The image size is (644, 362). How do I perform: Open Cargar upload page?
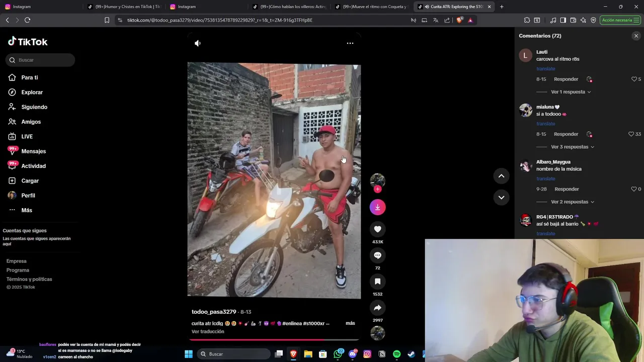30,180
